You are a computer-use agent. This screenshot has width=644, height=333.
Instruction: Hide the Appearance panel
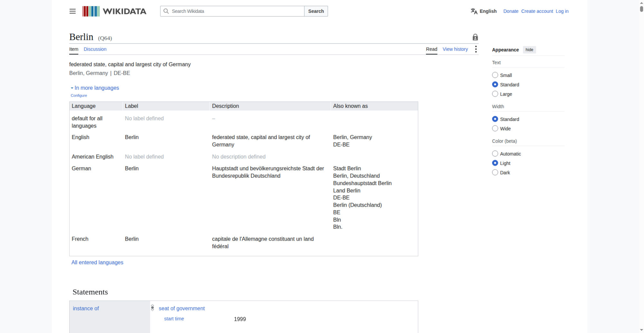529,50
